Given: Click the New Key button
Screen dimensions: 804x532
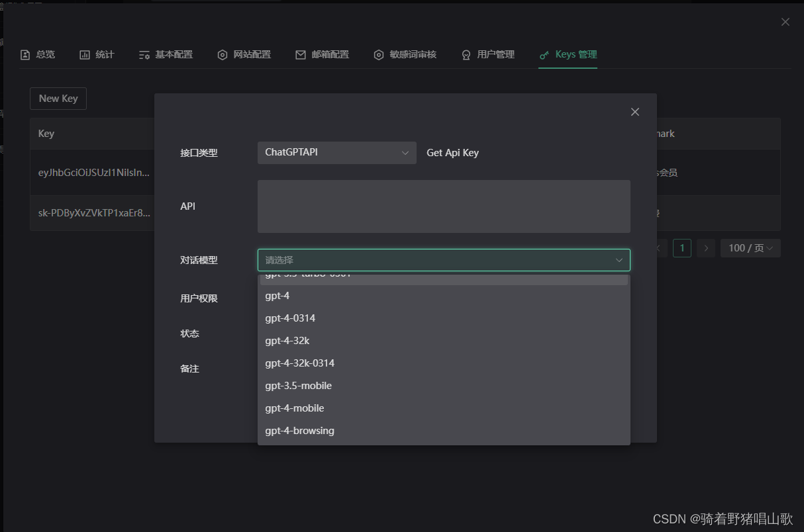Looking at the screenshot, I should (58, 99).
